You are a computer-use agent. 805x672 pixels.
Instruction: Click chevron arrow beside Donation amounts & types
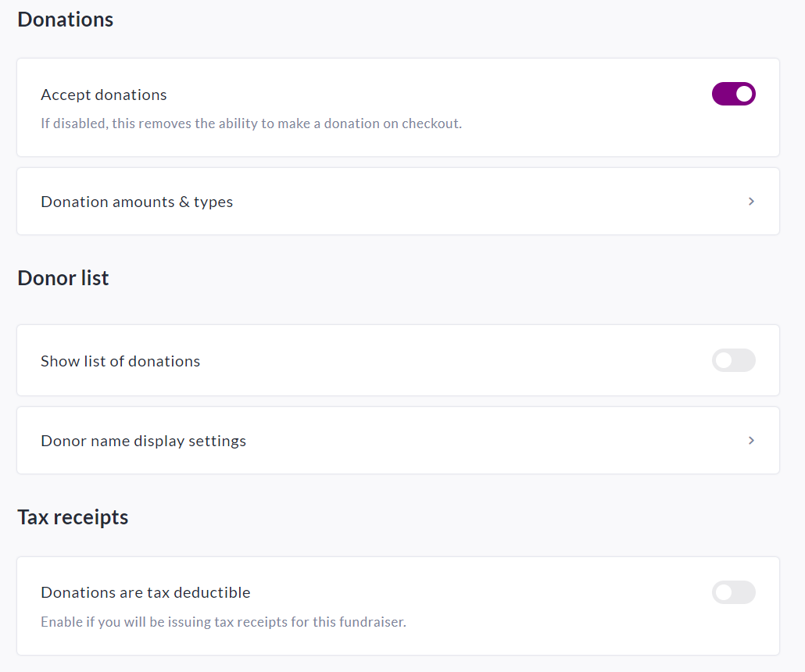click(x=751, y=202)
